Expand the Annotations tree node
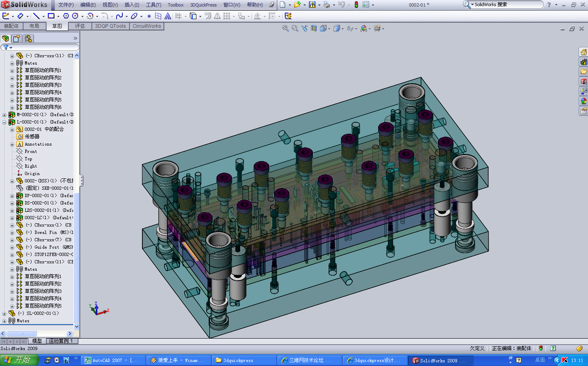 click(12, 144)
